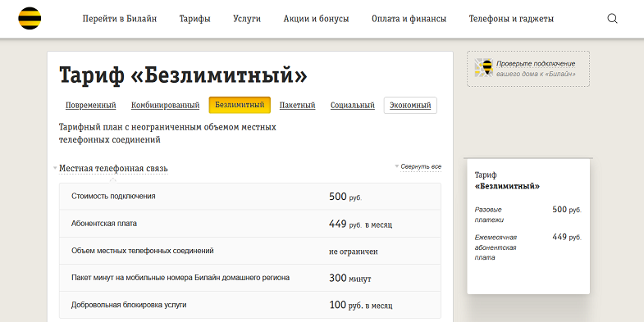The width and height of the screenshot is (644, 322).
Task: Go to "Акции и бонусы"
Action: click(316, 19)
